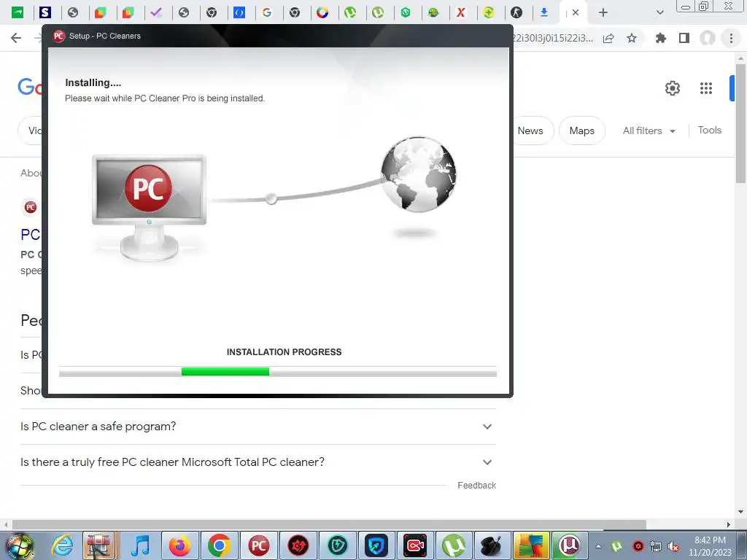The height and width of the screenshot is (560, 747).
Task: Expand 'Is PC cleaner a safe program?'
Action: pos(258,426)
